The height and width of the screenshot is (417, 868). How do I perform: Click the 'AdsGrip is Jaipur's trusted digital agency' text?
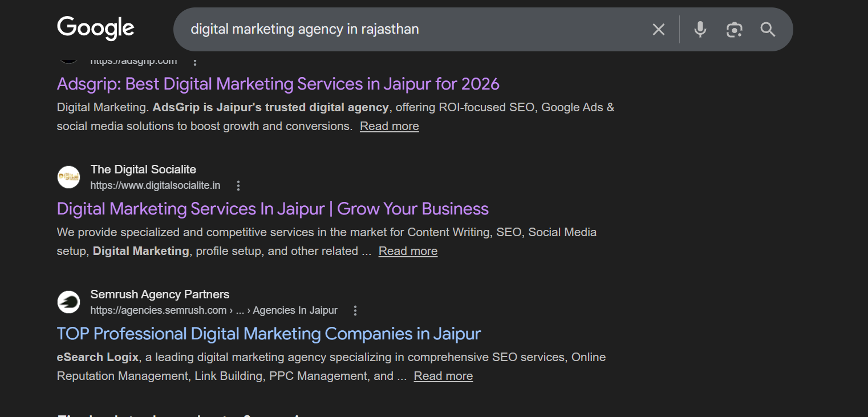pos(271,107)
